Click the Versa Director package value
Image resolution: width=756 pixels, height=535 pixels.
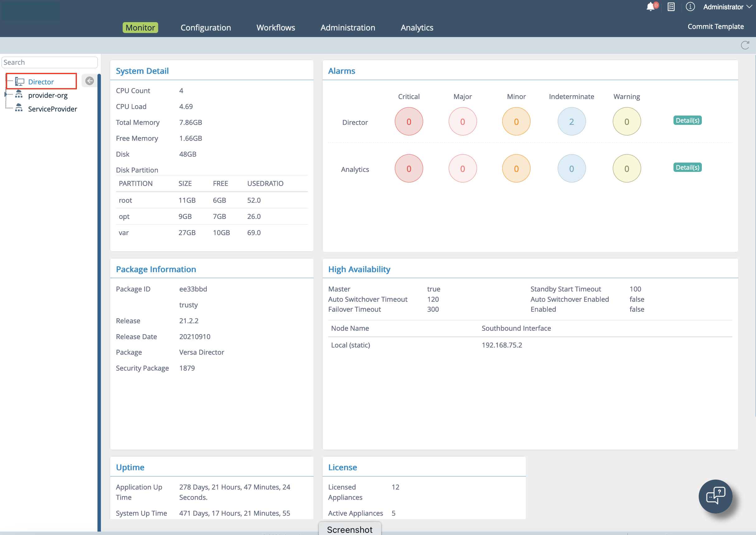[x=201, y=352]
